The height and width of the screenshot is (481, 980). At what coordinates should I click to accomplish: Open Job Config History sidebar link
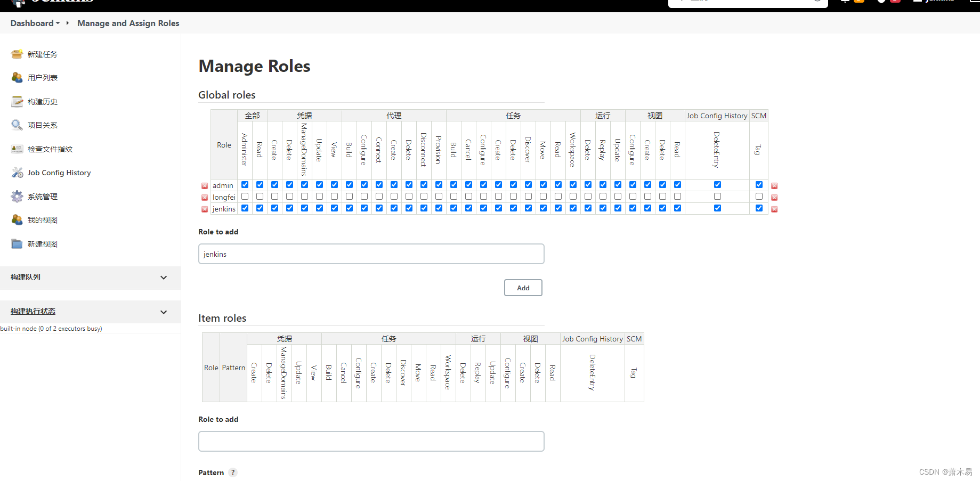(59, 173)
